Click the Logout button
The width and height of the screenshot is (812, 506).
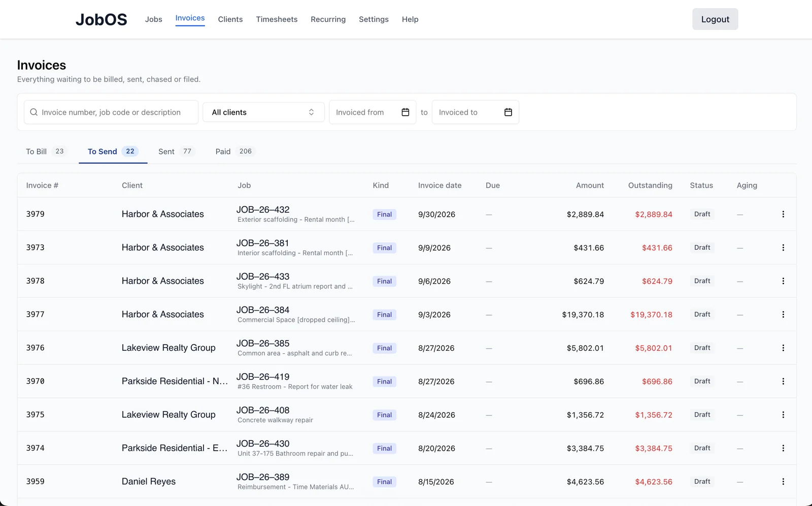pyautogui.click(x=715, y=19)
